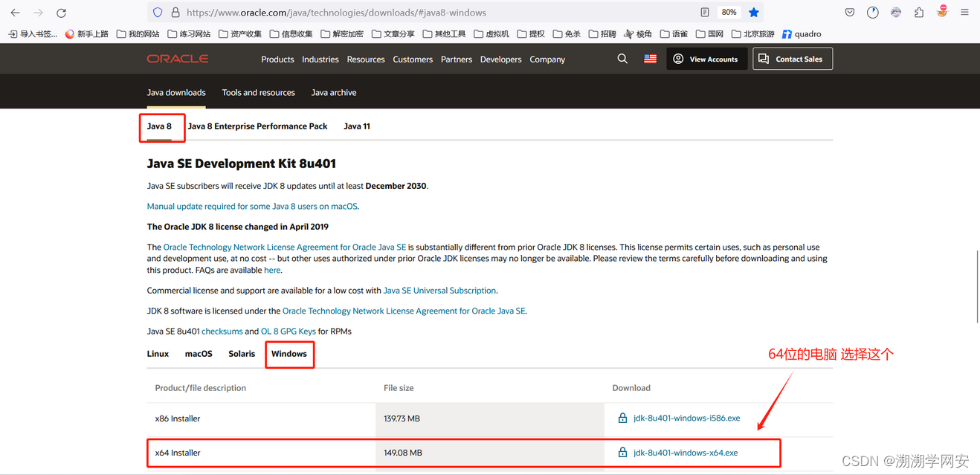Click the US flag country selector icon
This screenshot has width=980, height=475.
click(650, 59)
